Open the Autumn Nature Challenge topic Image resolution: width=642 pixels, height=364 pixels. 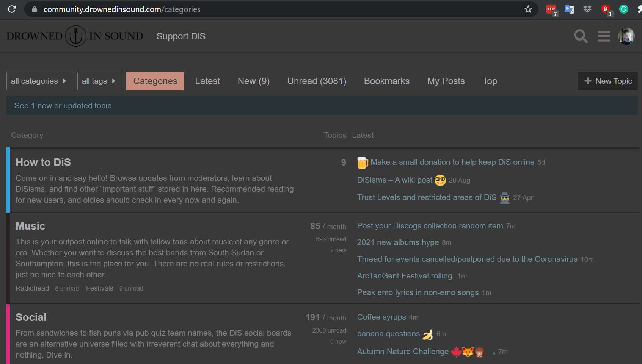point(403,352)
